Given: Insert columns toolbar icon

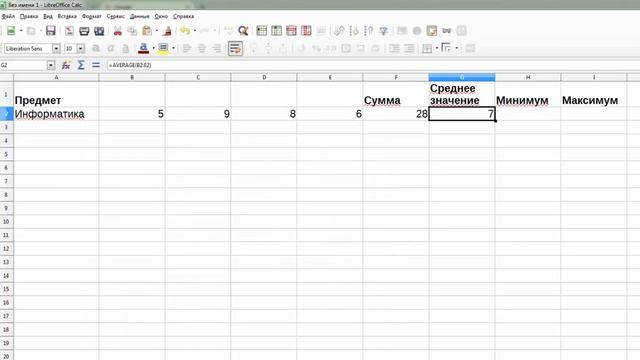Looking at the screenshot, I should click(x=276, y=31).
